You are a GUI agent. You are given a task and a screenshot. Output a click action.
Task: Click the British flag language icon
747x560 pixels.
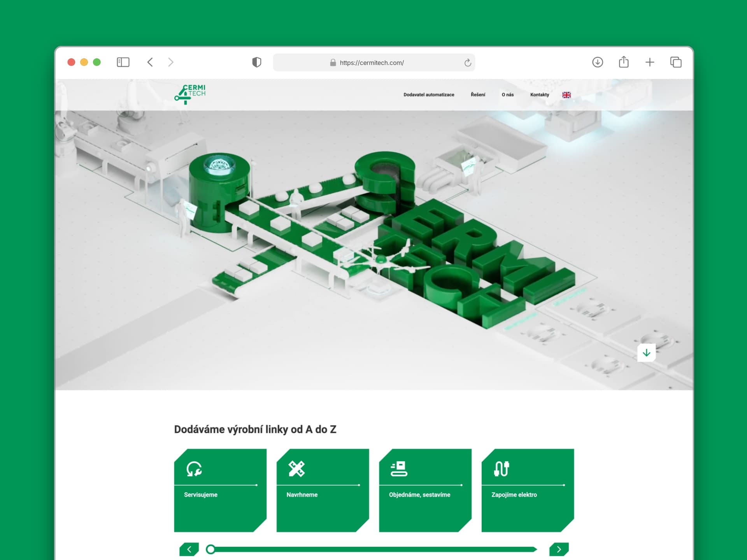pos(566,94)
